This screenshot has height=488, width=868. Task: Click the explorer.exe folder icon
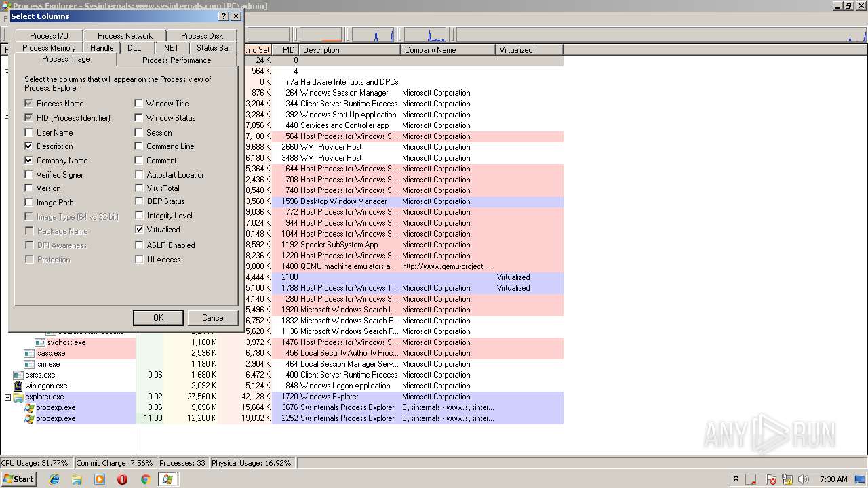pos(18,396)
